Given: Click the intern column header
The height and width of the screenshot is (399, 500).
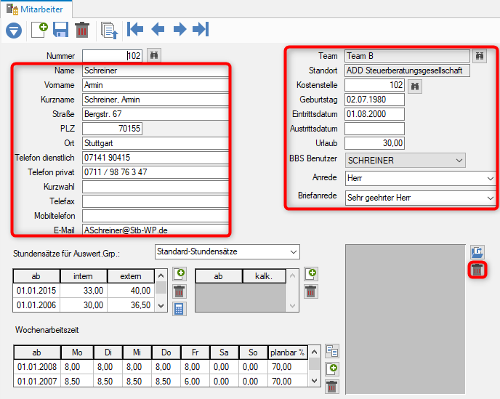Looking at the screenshot, I should tap(83, 276).
